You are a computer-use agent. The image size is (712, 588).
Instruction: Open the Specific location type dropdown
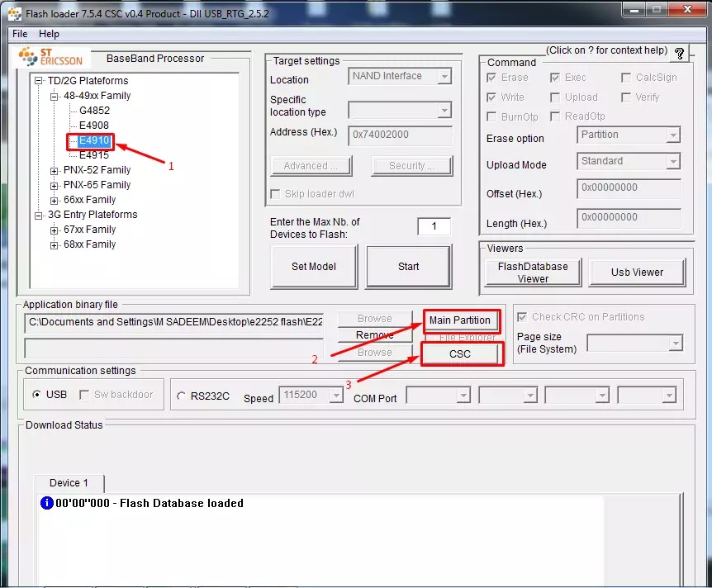tap(400, 110)
